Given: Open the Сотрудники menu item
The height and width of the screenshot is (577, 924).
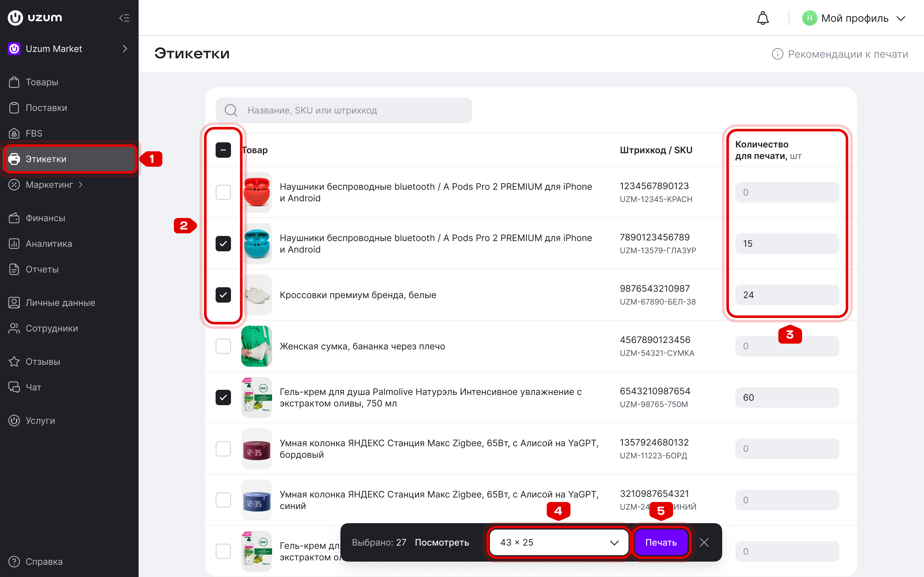Looking at the screenshot, I should 52,328.
